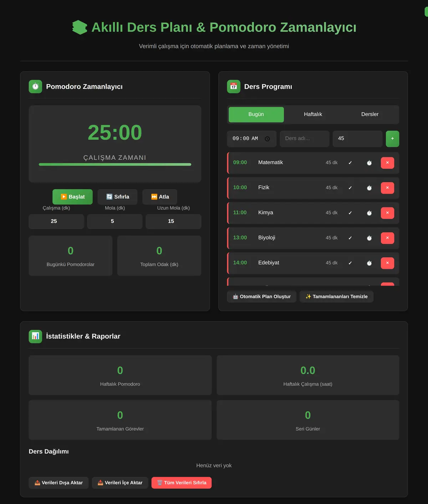Click the Pomodoro Zamanlayıcı stopwatch icon
428x504 pixels.
(35, 87)
